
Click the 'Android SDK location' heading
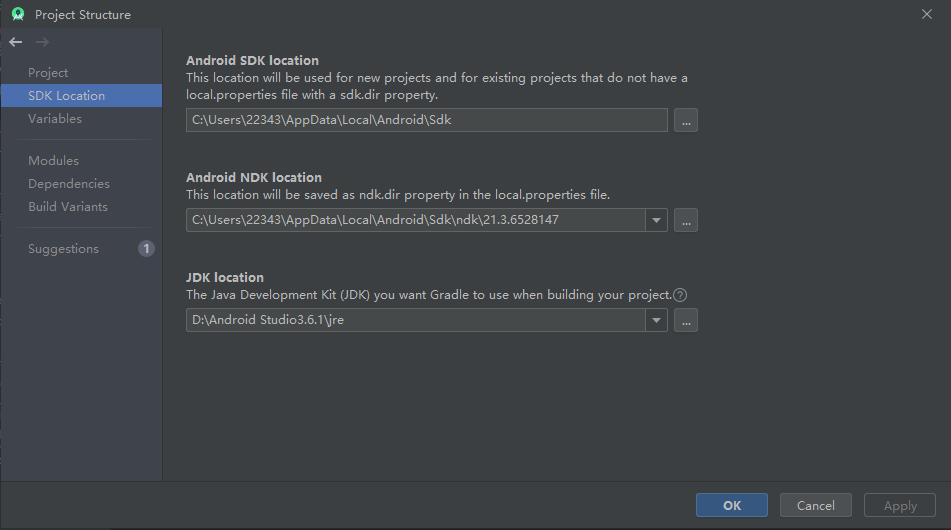(x=252, y=61)
